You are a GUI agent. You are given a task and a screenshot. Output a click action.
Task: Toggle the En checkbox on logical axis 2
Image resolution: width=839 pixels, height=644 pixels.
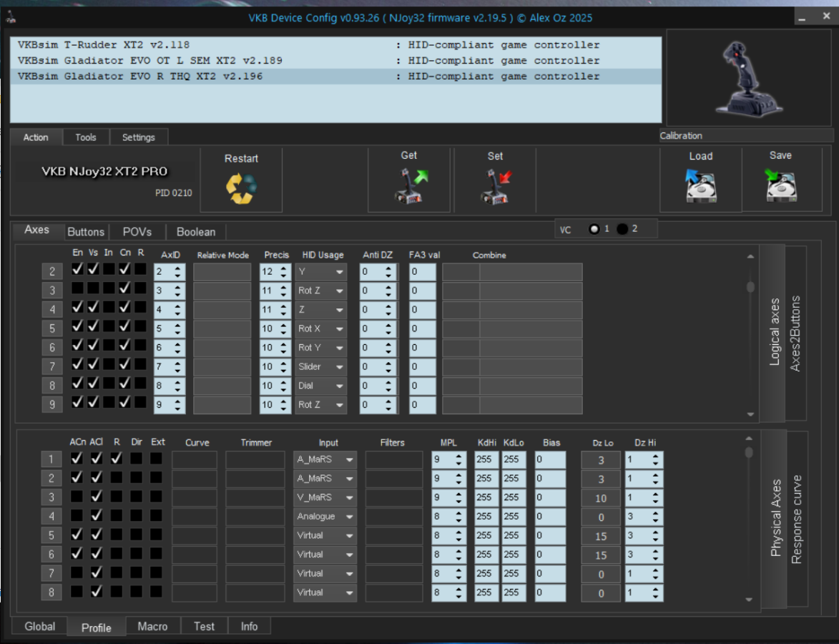pyautogui.click(x=77, y=269)
